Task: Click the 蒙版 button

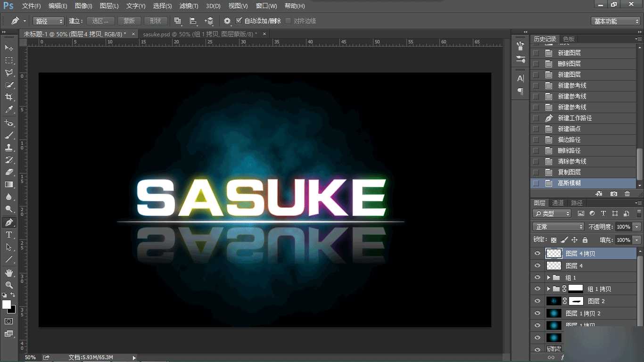Action: pos(129,21)
